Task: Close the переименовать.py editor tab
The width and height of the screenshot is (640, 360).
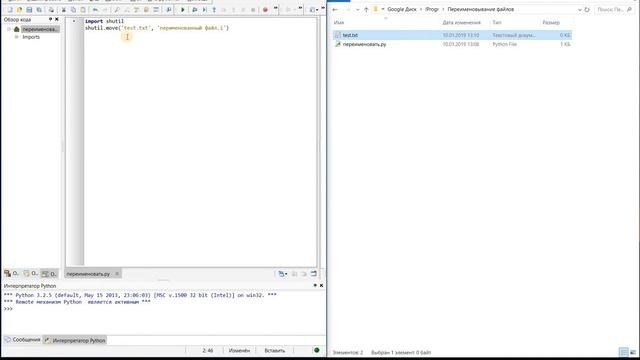Action: [117, 274]
